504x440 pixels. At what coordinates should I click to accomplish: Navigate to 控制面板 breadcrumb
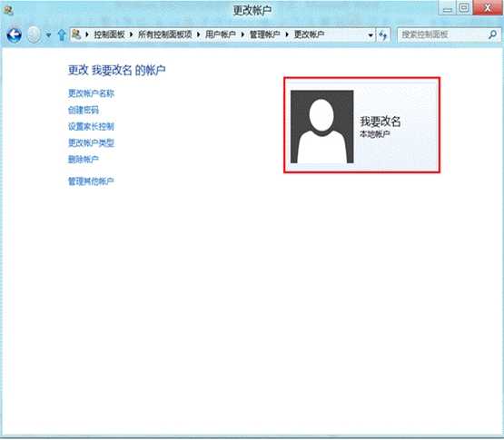click(x=109, y=34)
